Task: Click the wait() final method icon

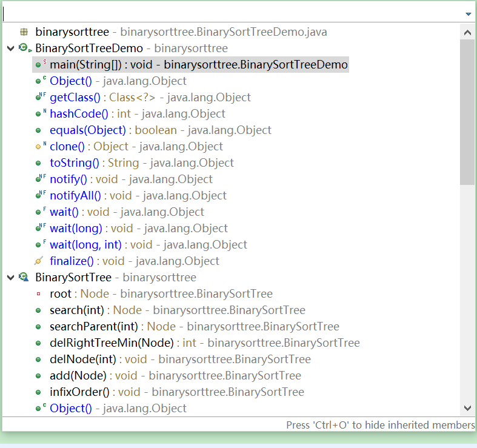Action: tap(41, 212)
